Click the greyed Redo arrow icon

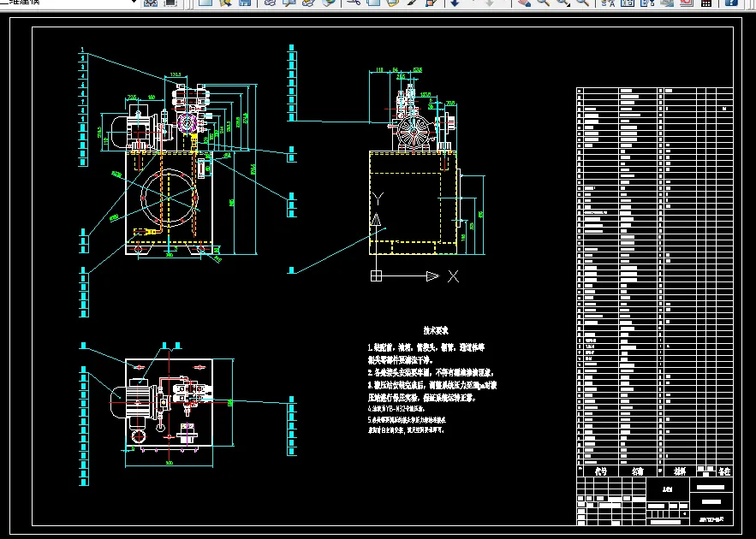(x=490, y=3)
